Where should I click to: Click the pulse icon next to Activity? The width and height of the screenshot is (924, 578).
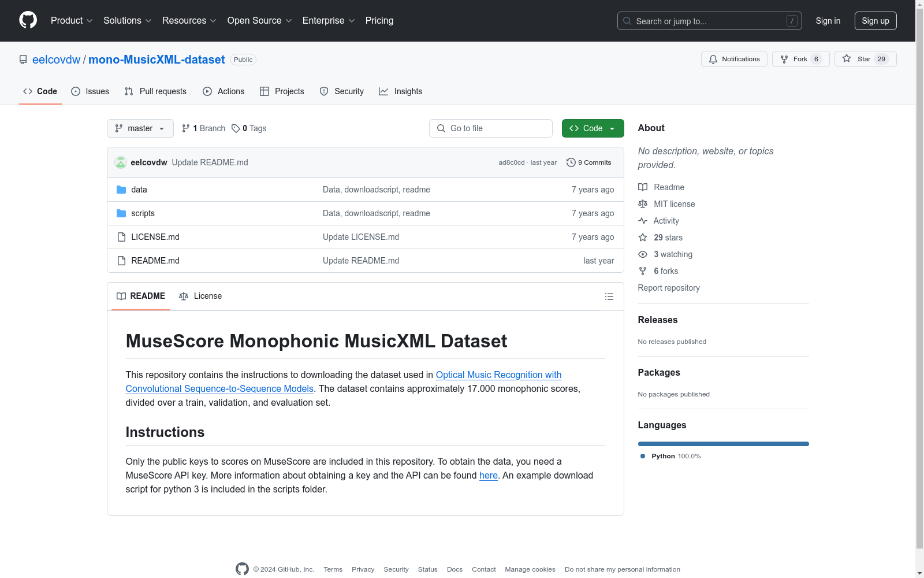point(643,221)
